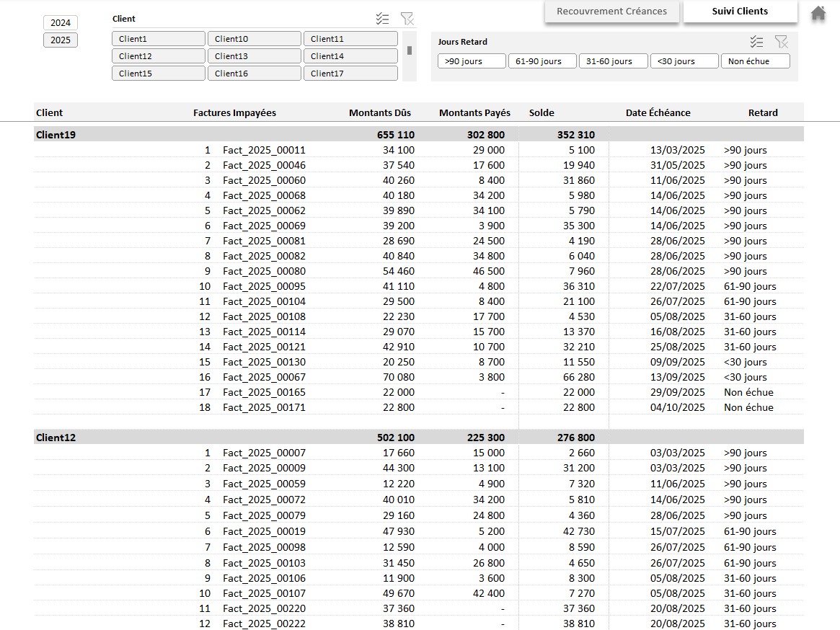Enable multi-select in Client slicer
The image size is (840, 630).
pos(383,19)
